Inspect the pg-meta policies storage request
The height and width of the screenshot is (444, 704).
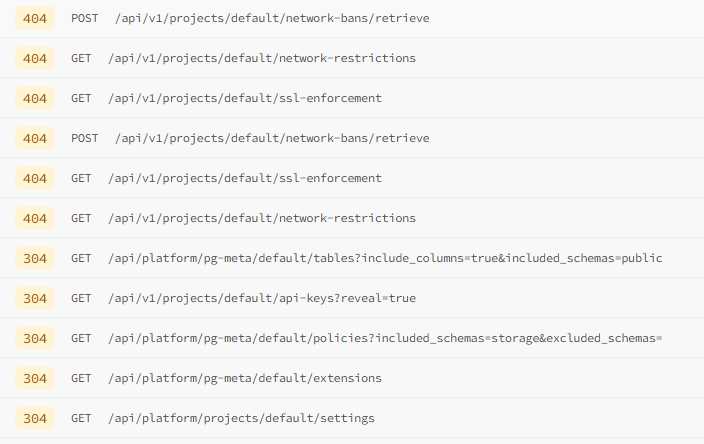tap(385, 338)
